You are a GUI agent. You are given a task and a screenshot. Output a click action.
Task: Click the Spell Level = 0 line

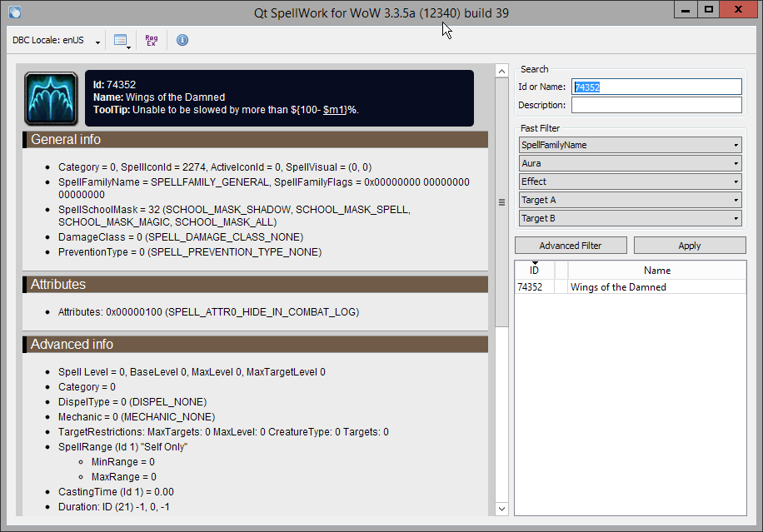pyautogui.click(x=192, y=372)
